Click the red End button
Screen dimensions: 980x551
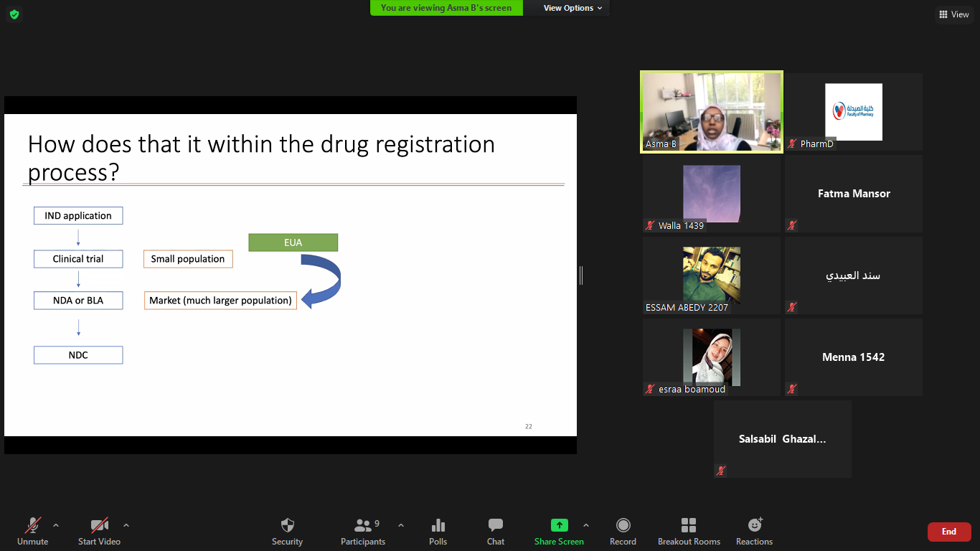948,532
